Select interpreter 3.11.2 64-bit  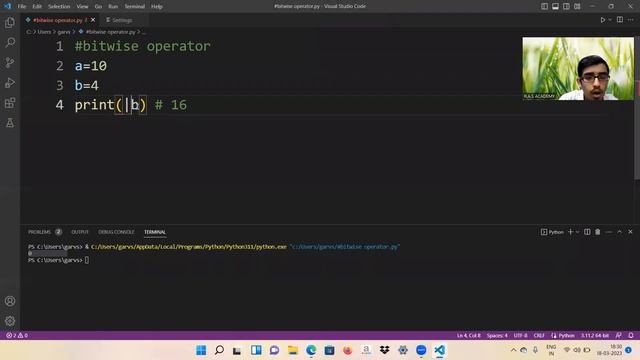(x=595, y=335)
